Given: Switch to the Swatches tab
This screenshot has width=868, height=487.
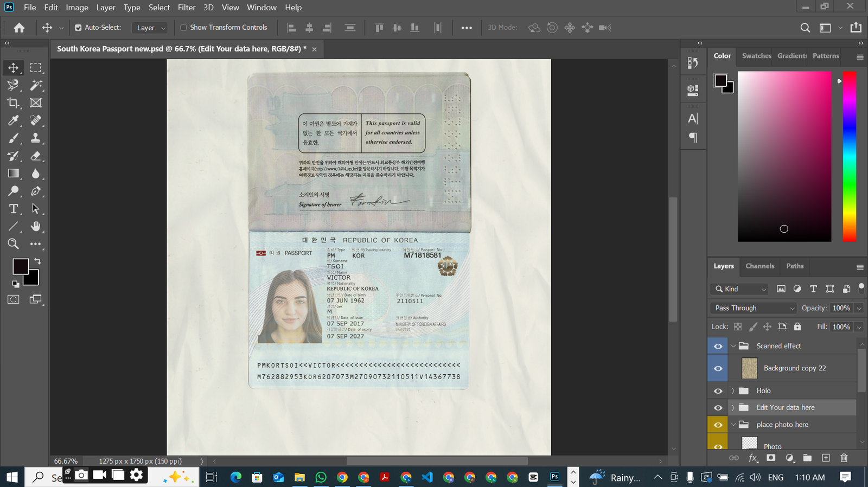Looking at the screenshot, I should click(x=756, y=56).
